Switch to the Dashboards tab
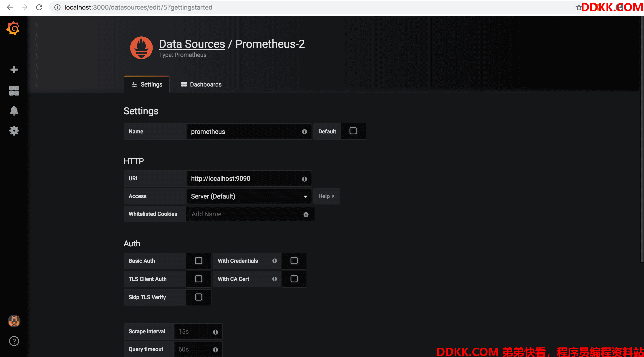The width and height of the screenshot is (644, 357). coord(201,85)
